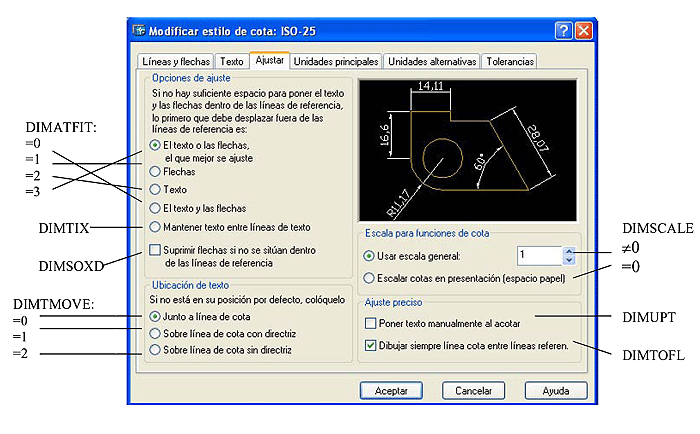Click 'Escala para funciones de cota' label
The width and height of the screenshot is (700, 434).
[427, 233]
